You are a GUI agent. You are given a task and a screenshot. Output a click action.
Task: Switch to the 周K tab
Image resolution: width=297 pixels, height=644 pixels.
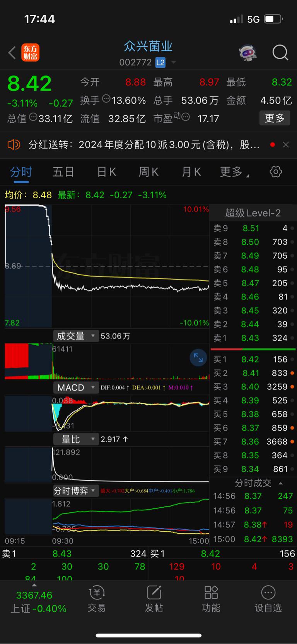click(148, 172)
